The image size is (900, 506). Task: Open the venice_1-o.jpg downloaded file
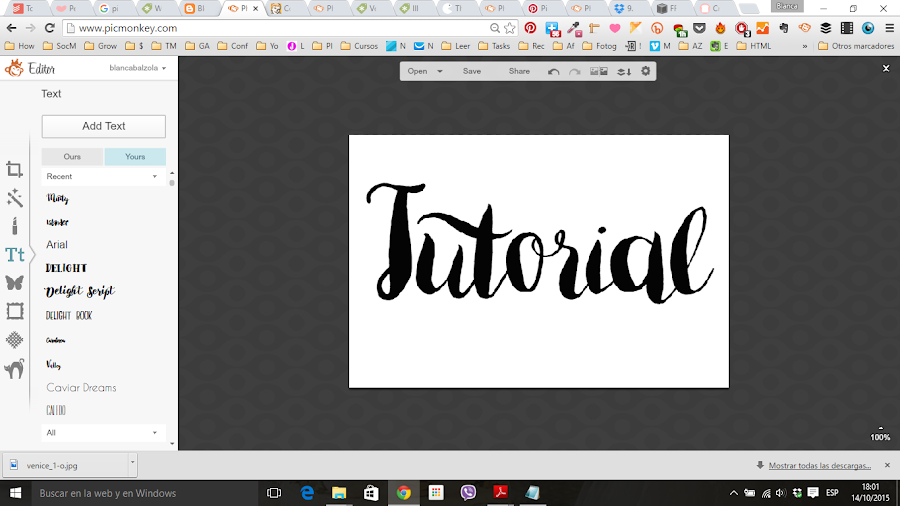click(65, 465)
